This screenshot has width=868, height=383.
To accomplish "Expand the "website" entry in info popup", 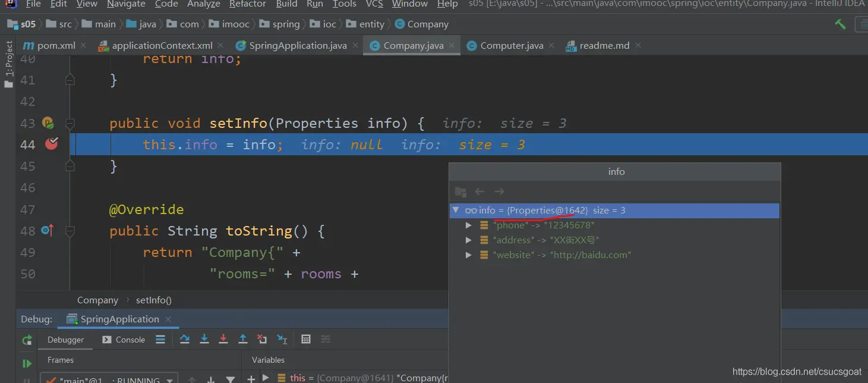I will pyautogui.click(x=469, y=255).
